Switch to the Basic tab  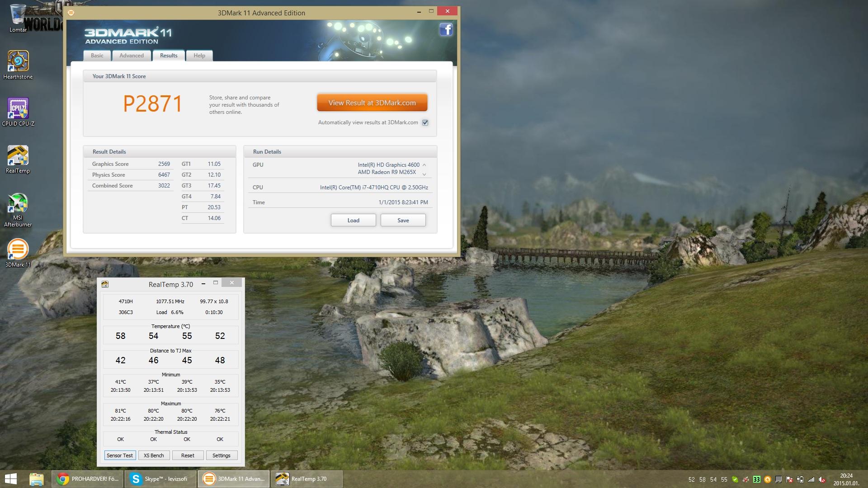[97, 56]
